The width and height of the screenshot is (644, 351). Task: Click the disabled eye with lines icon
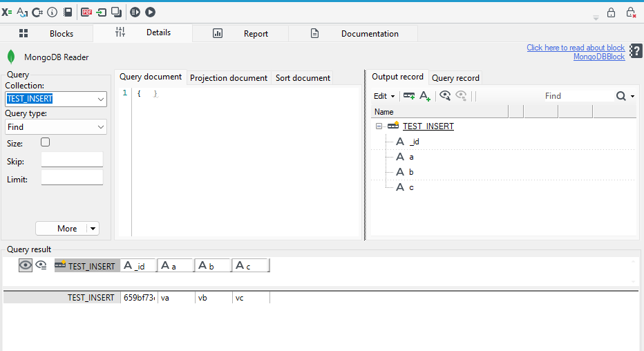pos(461,95)
